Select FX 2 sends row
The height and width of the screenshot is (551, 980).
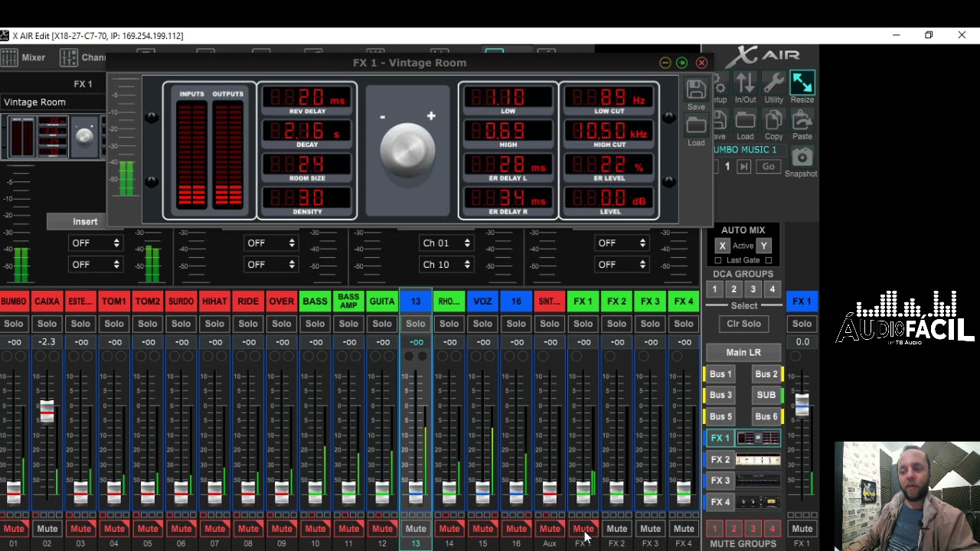click(x=720, y=459)
